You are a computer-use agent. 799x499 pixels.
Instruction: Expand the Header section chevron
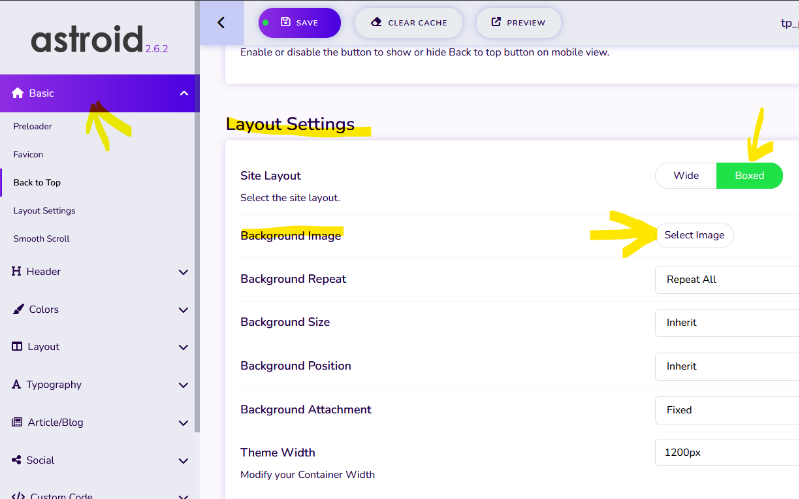(183, 272)
